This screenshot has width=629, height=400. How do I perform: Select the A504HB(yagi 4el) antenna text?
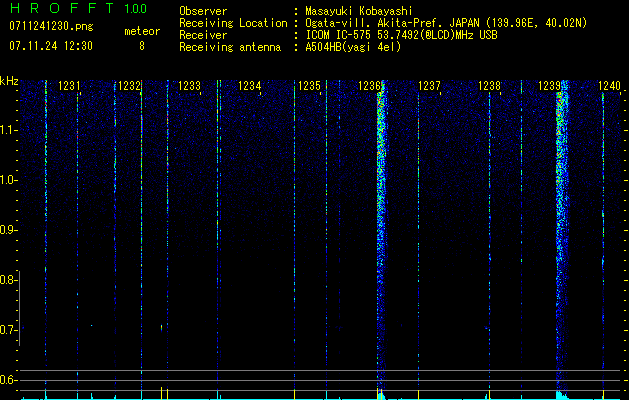[x=353, y=47]
